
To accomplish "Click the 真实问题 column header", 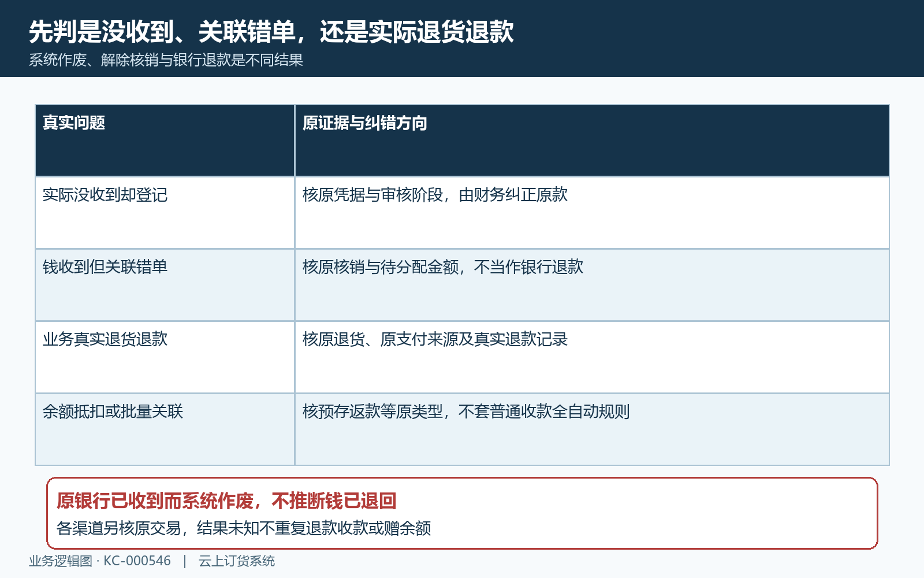I will [165, 140].
